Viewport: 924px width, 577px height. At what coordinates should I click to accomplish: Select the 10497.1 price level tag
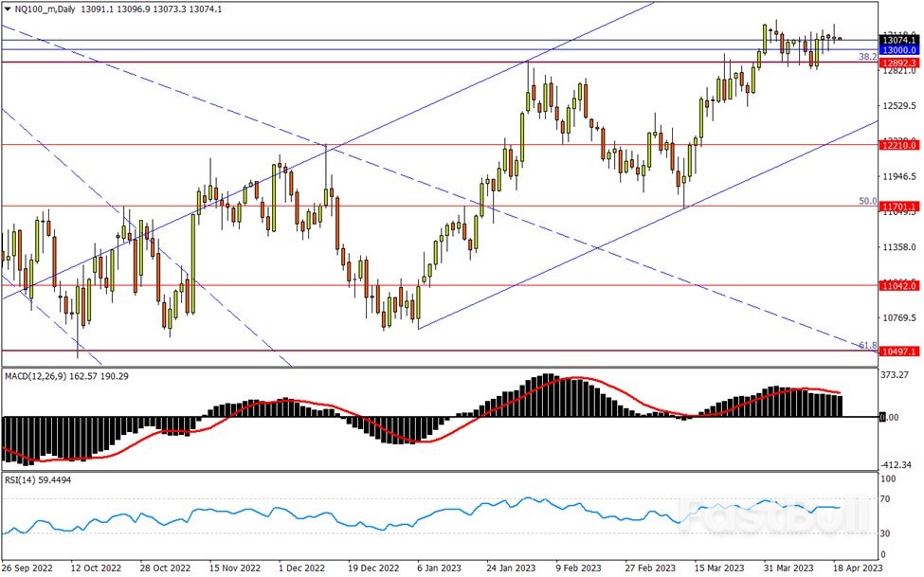tap(897, 351)
